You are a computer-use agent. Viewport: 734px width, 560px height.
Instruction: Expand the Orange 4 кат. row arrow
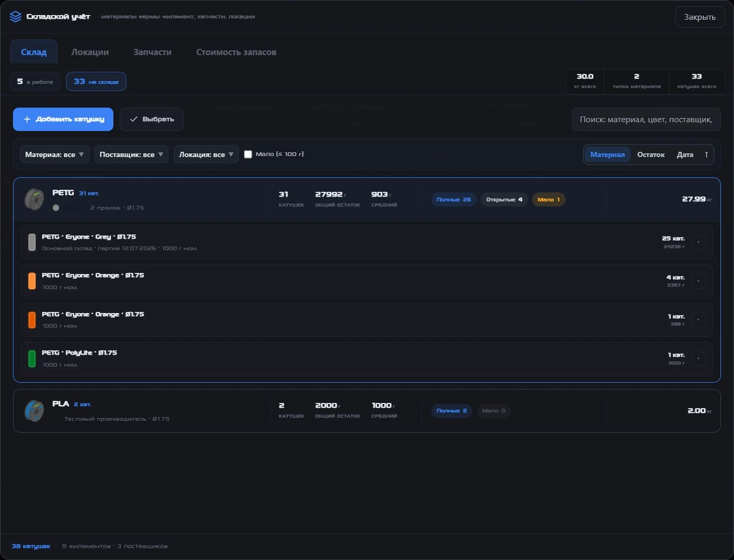pos(698,281)
